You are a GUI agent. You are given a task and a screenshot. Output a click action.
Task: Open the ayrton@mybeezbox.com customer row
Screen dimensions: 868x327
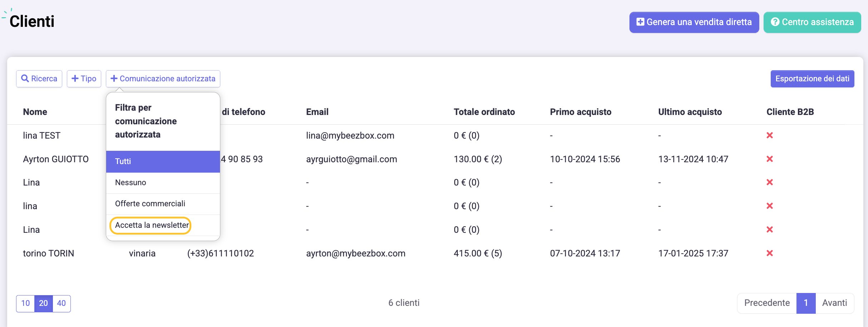pos(435,253)
